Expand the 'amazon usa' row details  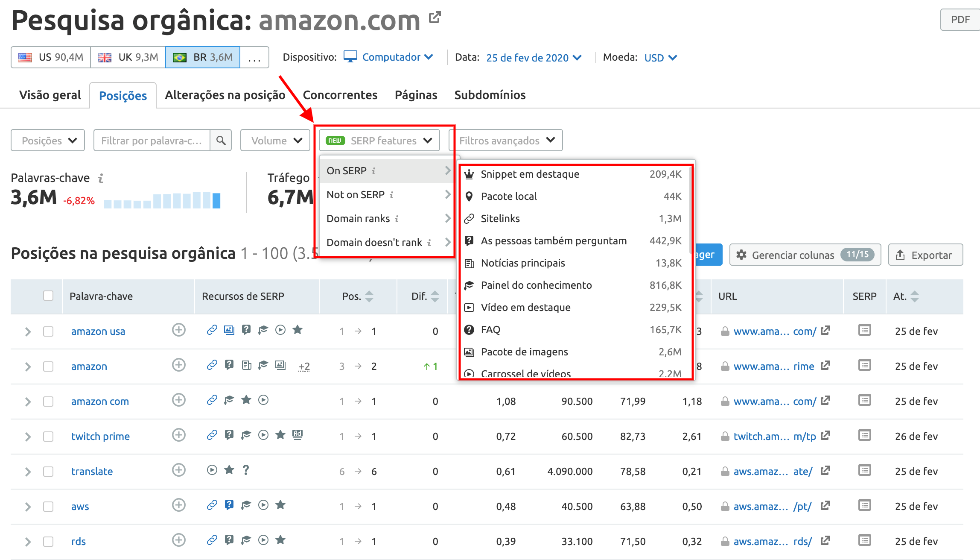coord(28,331)
